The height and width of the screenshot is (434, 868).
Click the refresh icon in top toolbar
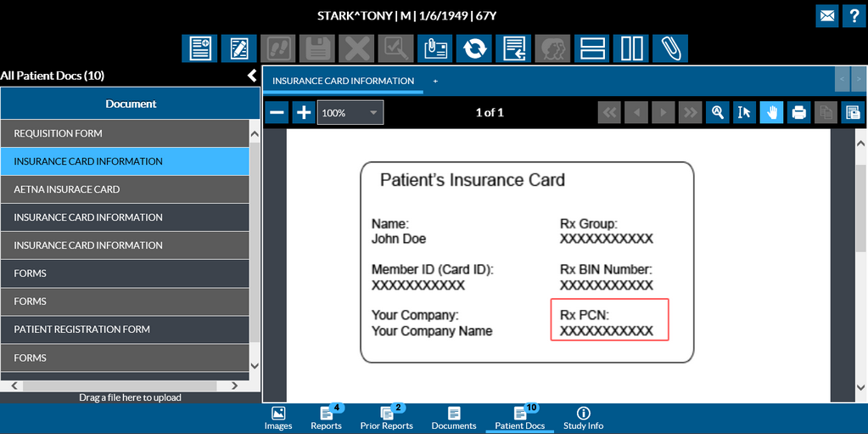tap(473, 48)
